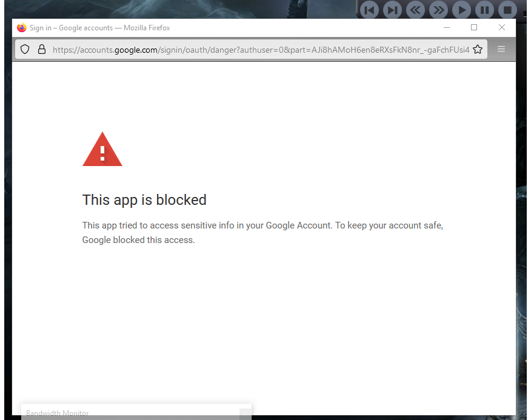Click the skip to next track button
This screenshot has height=420, width=531.
click(x=392, y=10)
